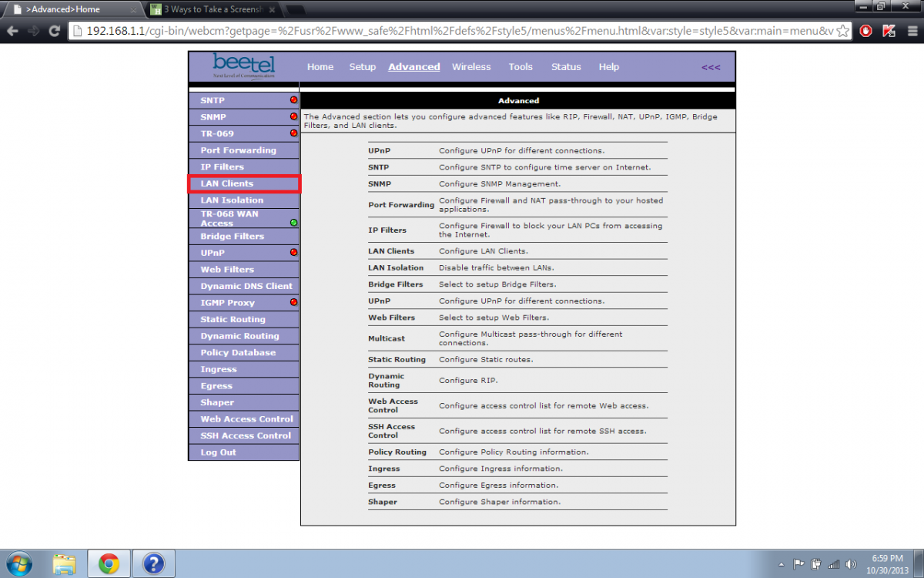
Task: Click the green dot beside TR-068 WAN Access
Action: pyautogui.click(x=293, y=223)
